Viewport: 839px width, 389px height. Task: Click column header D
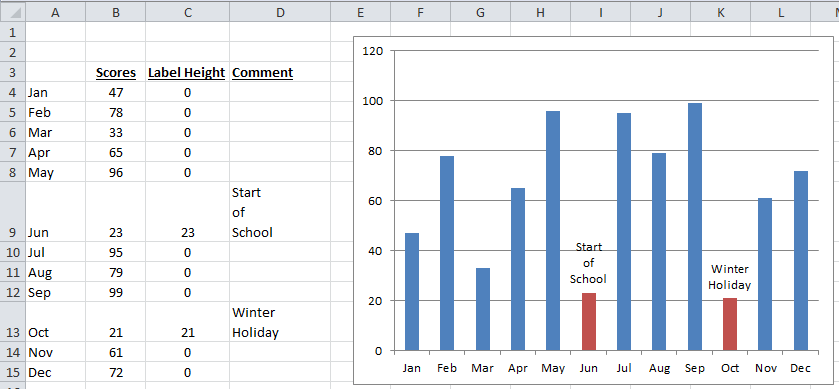(x=280, y=12)
